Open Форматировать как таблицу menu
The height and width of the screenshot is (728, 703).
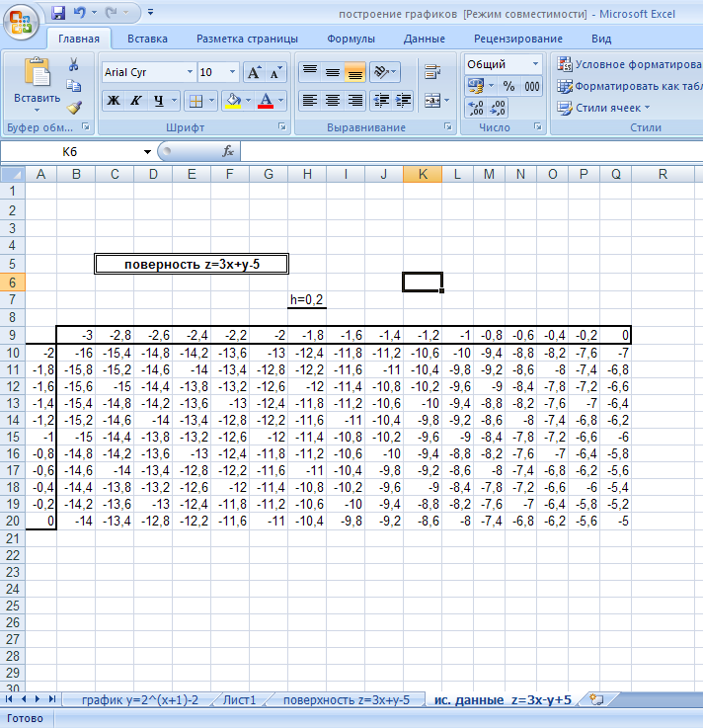point(630,86)
